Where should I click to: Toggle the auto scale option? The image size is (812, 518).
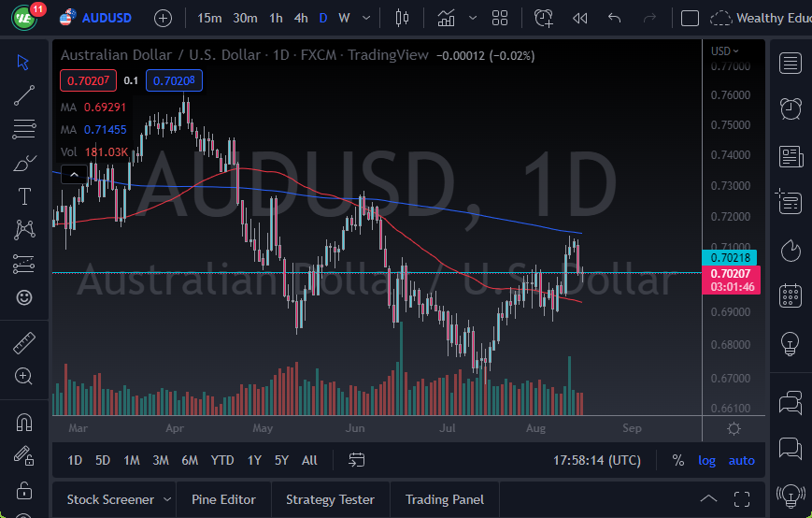point(741,460)
